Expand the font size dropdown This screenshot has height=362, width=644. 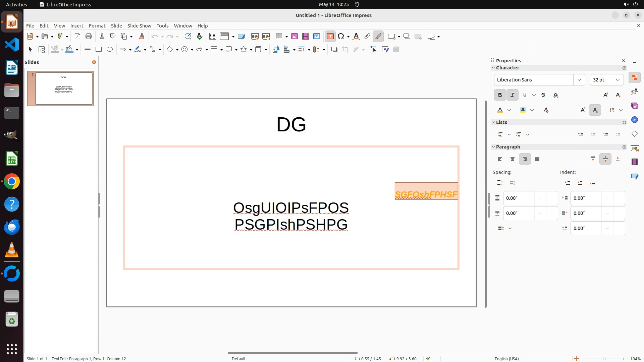tap(618, 80)
